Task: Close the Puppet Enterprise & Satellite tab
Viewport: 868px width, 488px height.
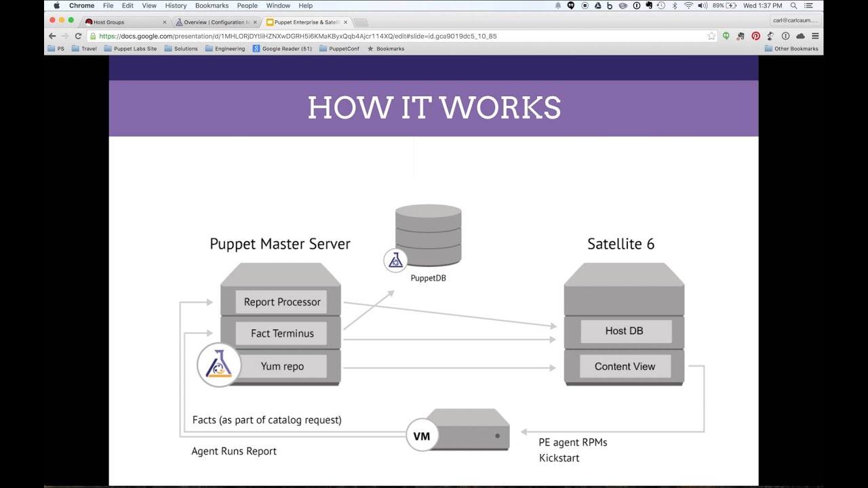Action: pos(346,22)
